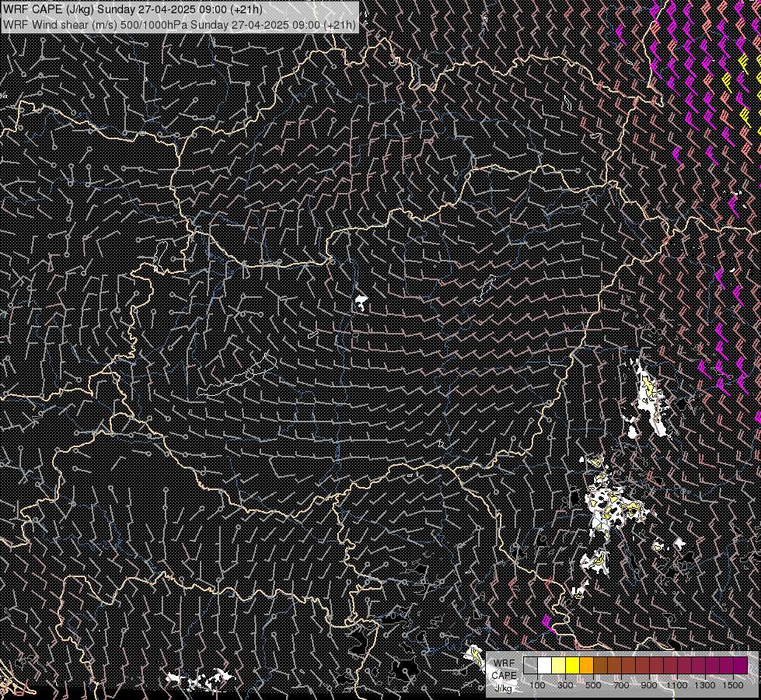Select the pale yellow legend swatch

559,665
